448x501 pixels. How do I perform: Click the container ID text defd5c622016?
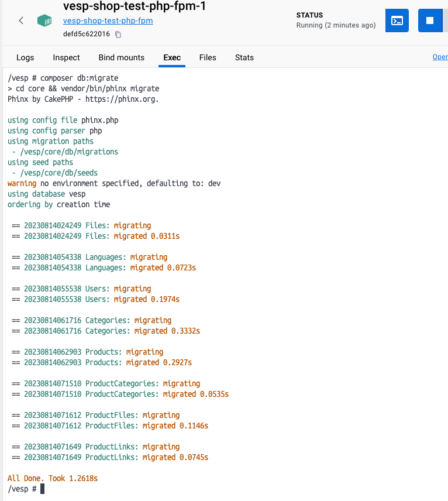point(87,34)
